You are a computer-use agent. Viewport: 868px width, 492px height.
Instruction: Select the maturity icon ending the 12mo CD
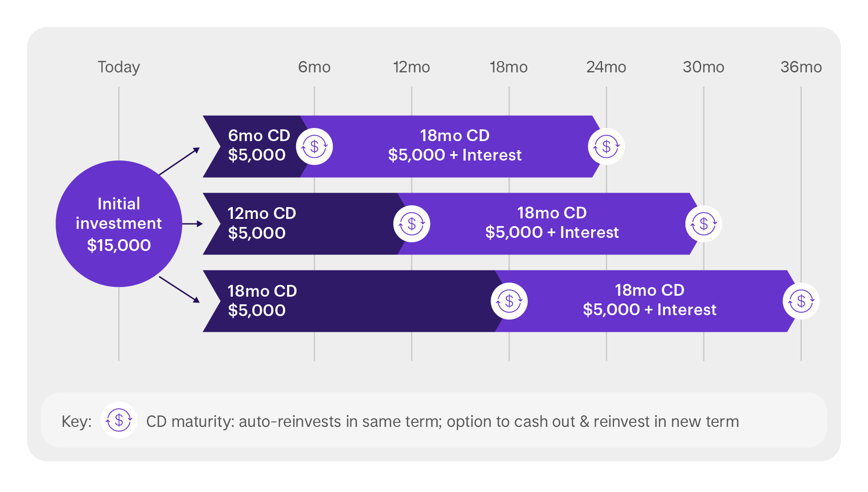pyautogui.click(x=412, y=224)
